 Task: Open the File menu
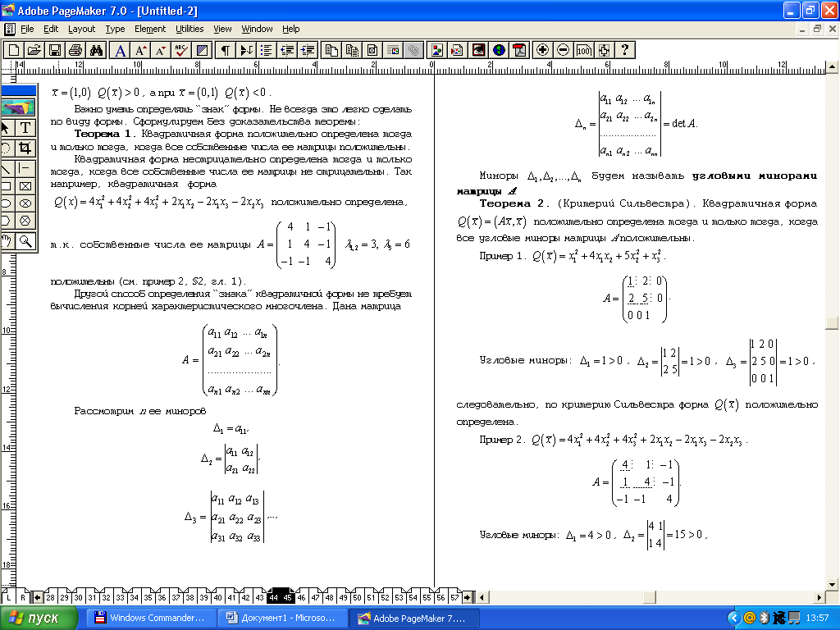[x=27, y=29]
